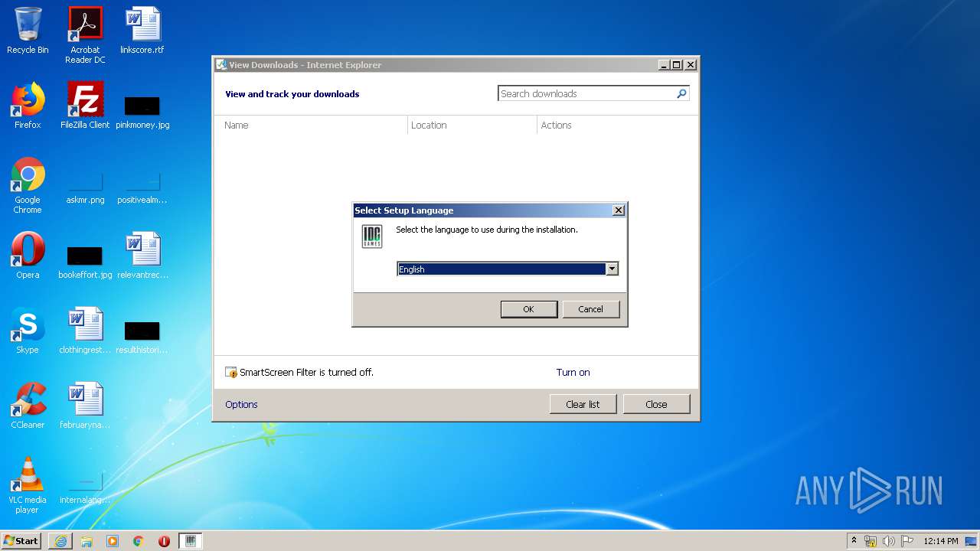Click Close button in View Downloads
Viewport: 980px width, 551px height.
point(656,404)
